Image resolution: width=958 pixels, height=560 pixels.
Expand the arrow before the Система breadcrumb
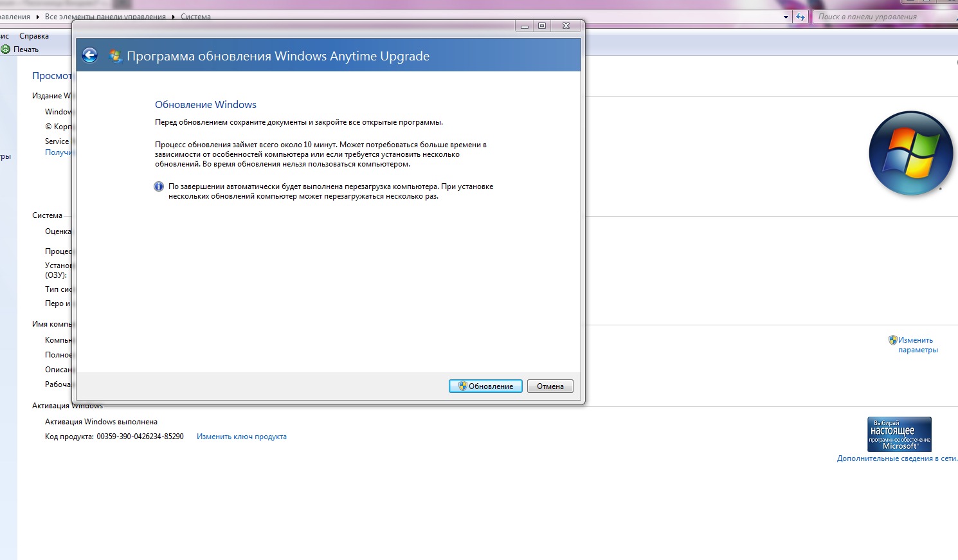pos(174,17)
